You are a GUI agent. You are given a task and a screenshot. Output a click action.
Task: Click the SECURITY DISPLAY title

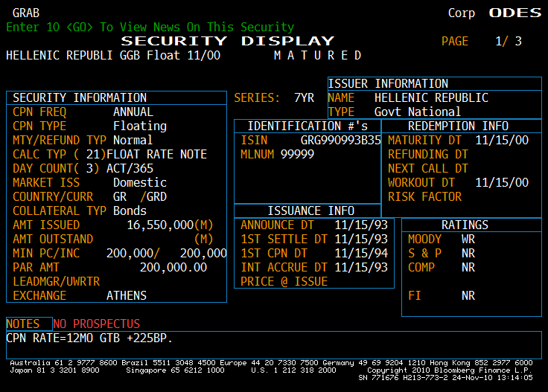click(x=228, y=41)
